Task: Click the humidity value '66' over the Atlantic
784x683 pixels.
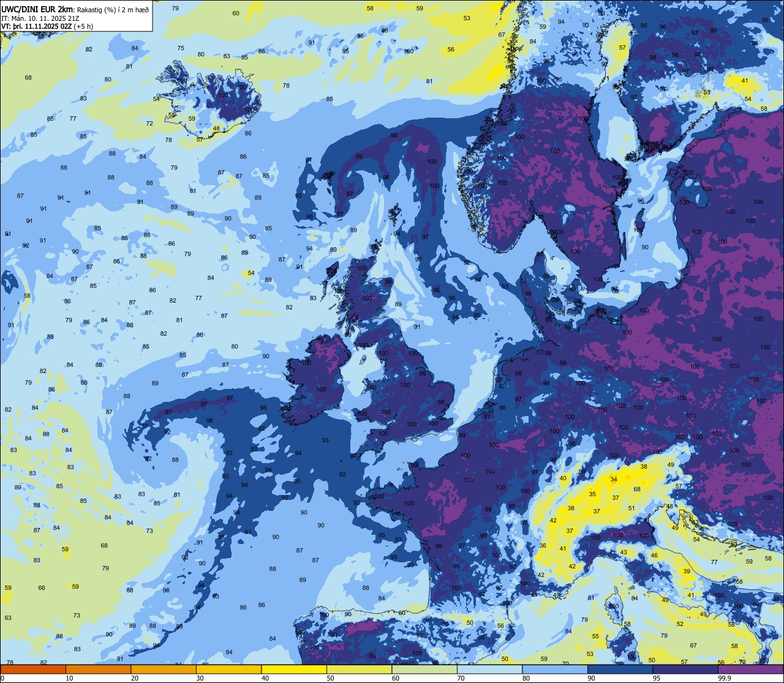Action: pos(42,587)
